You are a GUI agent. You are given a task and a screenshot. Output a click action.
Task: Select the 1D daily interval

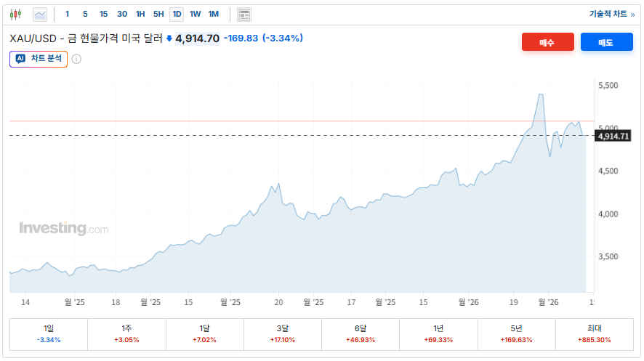177,14
